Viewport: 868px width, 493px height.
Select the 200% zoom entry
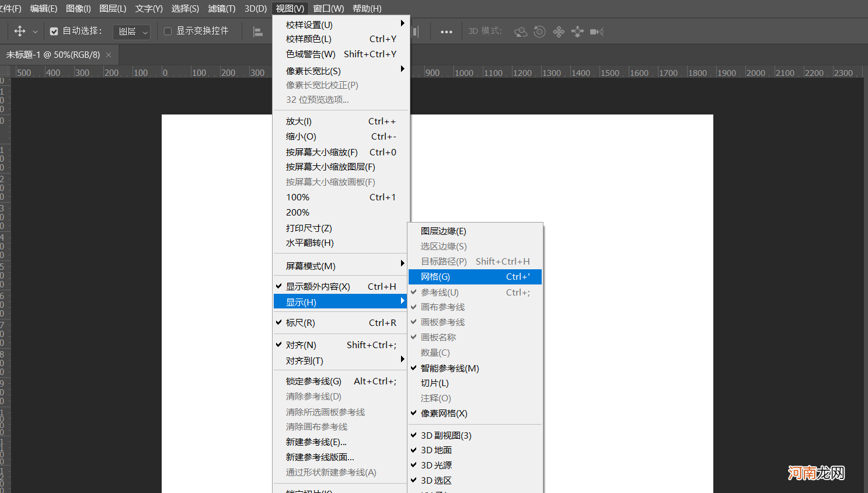tap(341, 213)
